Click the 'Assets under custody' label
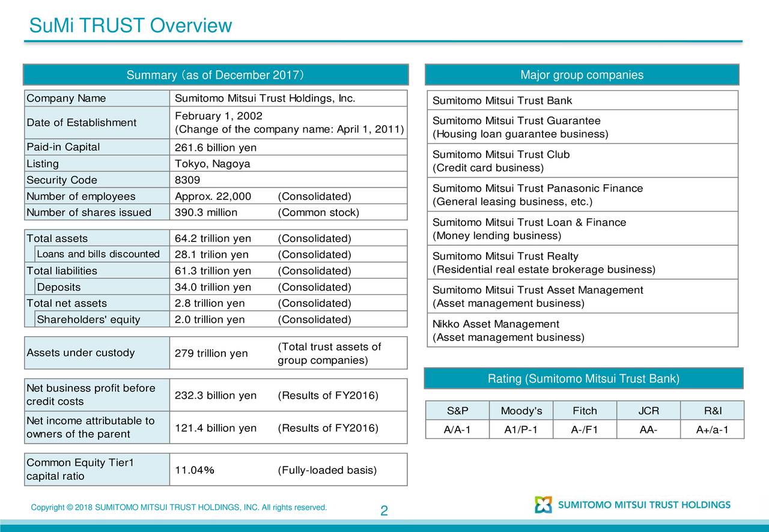The width and height of the screenshot is (769, 532). [x=81, y=352]
